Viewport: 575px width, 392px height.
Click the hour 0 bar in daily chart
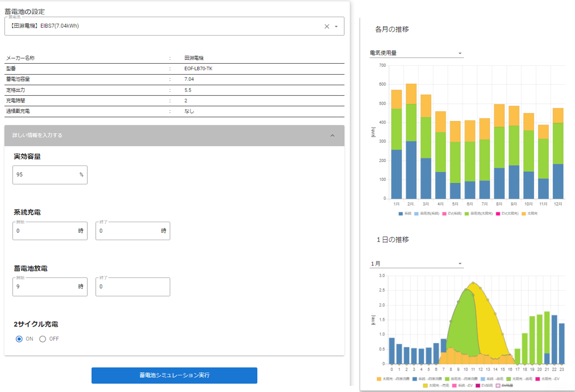pos(392,351)
